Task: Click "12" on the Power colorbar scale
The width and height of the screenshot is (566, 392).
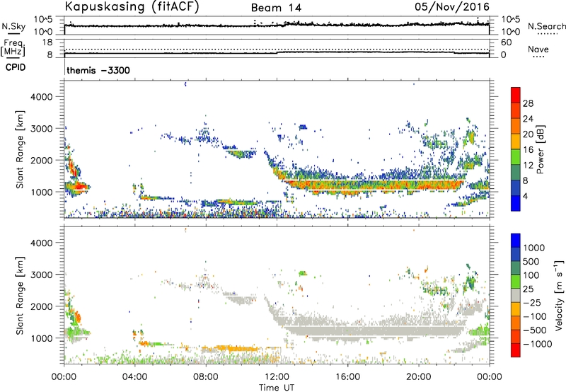Action: coord(528,166)
